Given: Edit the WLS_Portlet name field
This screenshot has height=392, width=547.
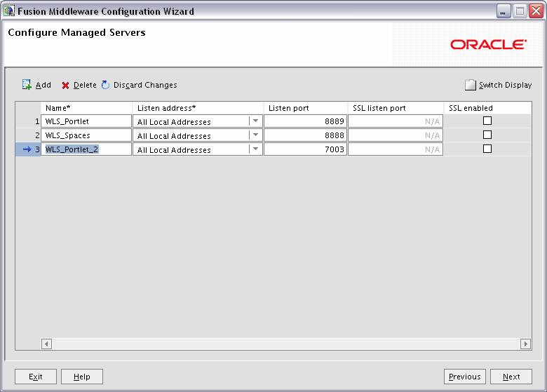Looking at the screenshot, I should pyautogui.click(x=86, y=121).
